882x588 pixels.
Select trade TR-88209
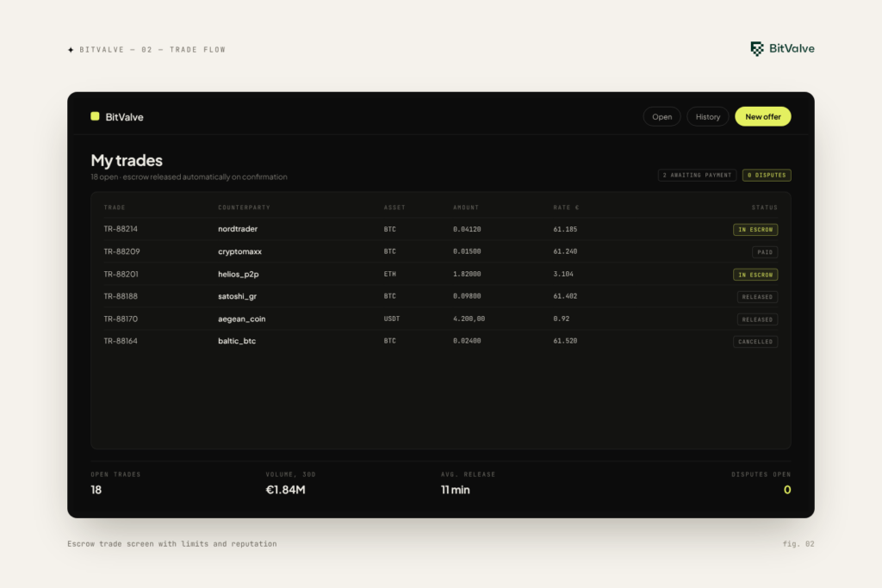coord(121,251)
